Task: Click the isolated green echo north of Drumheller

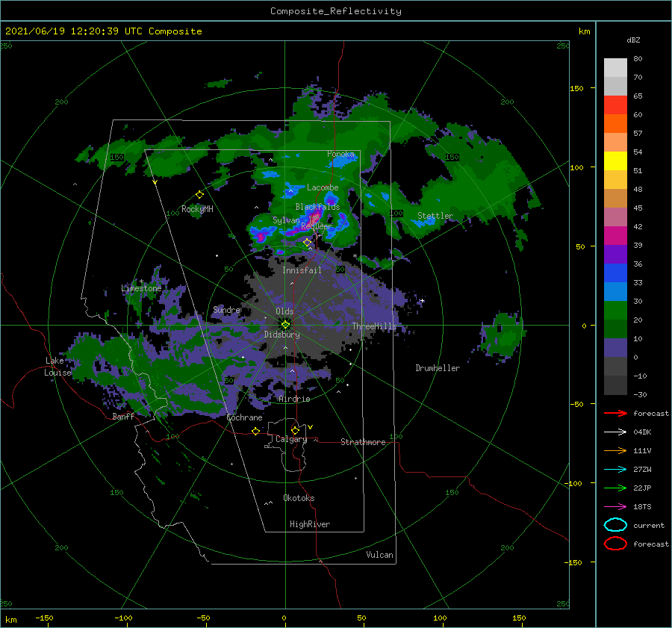Action: point(503,335)
